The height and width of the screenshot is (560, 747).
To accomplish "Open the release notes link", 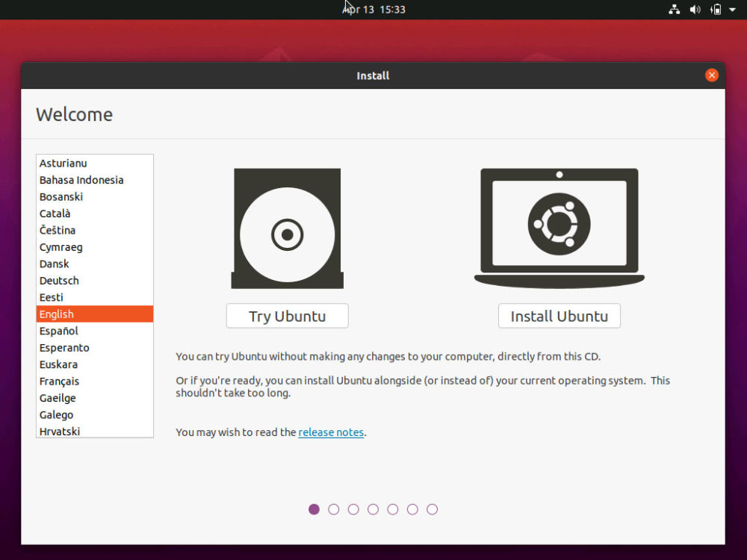I will (x=331, y=432).
